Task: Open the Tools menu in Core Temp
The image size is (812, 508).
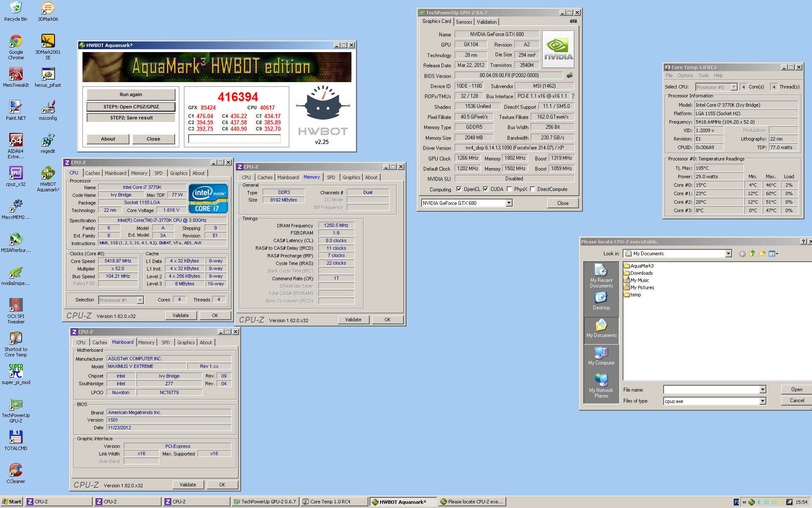Action: pos(703,75)
